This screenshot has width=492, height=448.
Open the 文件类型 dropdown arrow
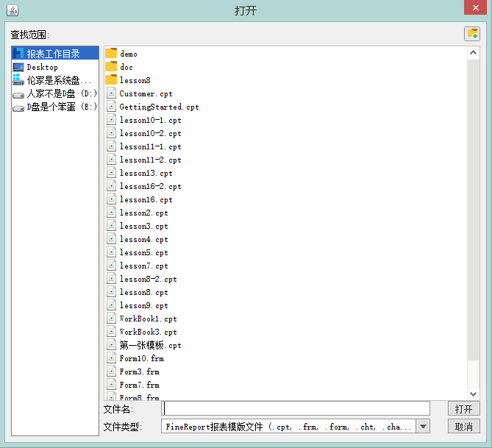coord(423,427)
